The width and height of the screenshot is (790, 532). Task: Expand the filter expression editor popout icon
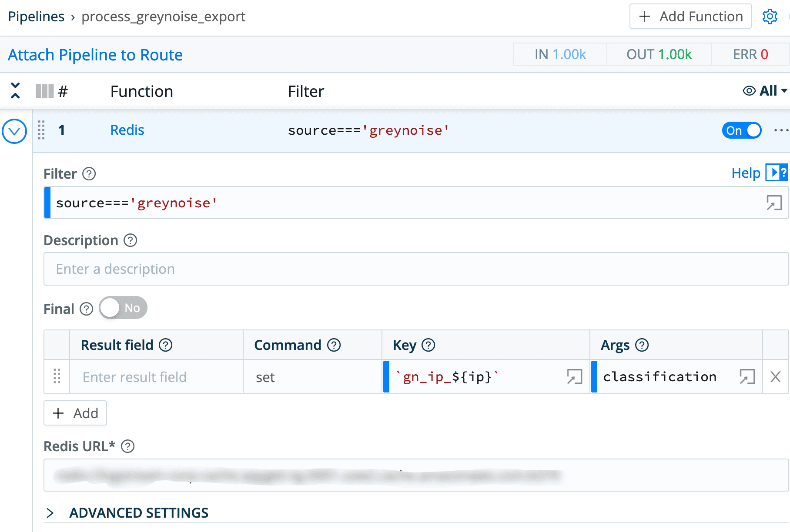click(774, 203)
